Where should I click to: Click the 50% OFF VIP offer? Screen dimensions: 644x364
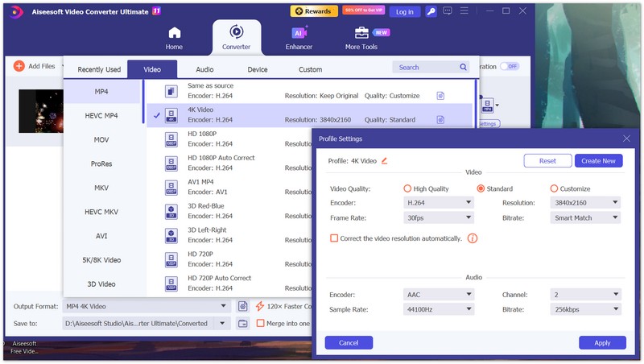point(364,10)
